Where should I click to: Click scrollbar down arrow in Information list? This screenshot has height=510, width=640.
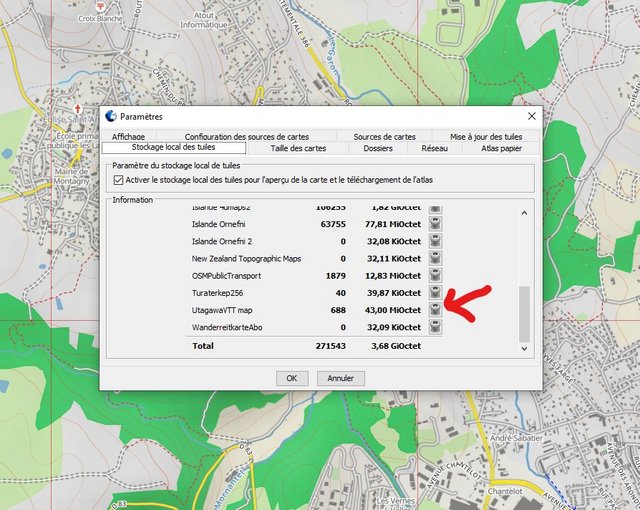point(524,348)
